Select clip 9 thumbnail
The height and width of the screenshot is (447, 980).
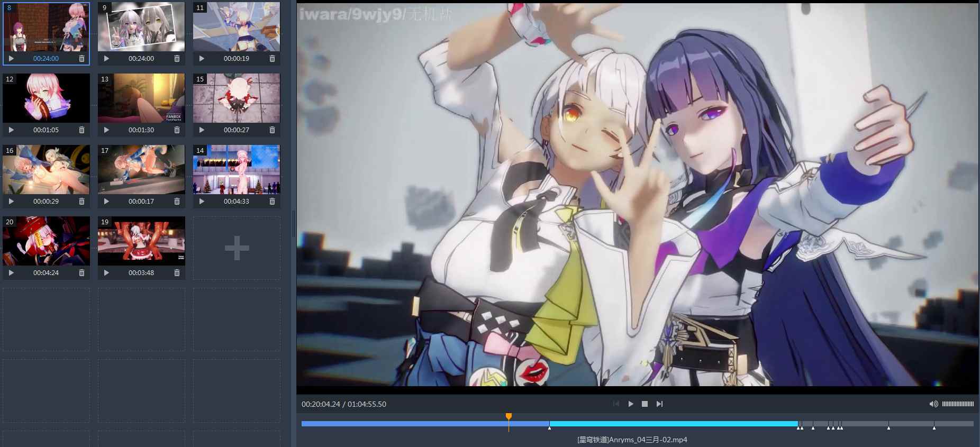coord(141,27)
